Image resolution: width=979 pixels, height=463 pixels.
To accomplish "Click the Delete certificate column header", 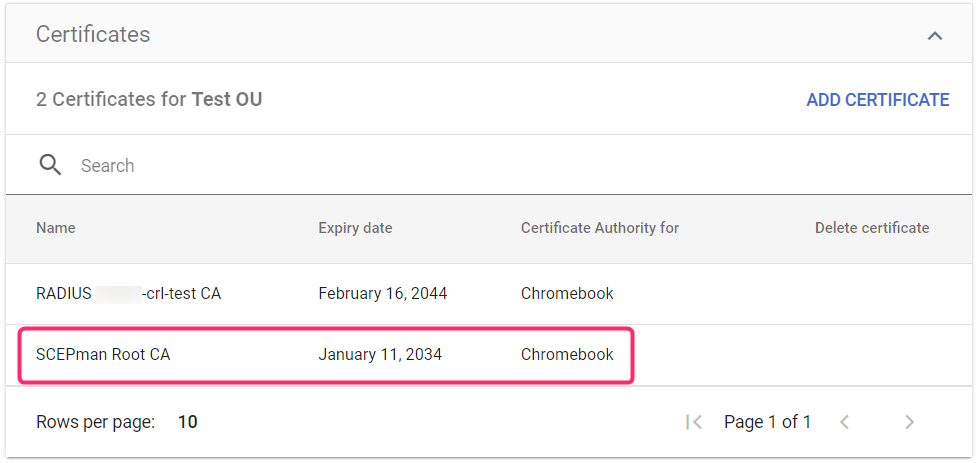I will pyautogui.click(x=871, y=228).
